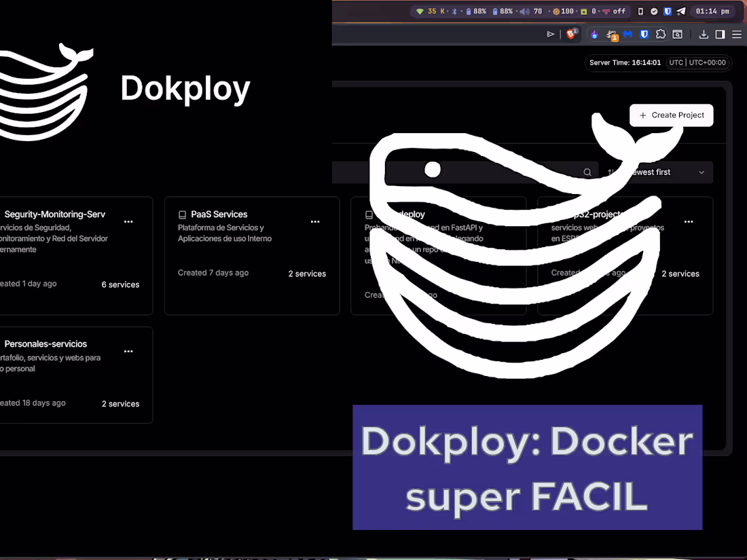Viewport: 747px width, 560px height.
Task: Open three-dot menu on esp32-project card
Action: [x=689, y=221]
